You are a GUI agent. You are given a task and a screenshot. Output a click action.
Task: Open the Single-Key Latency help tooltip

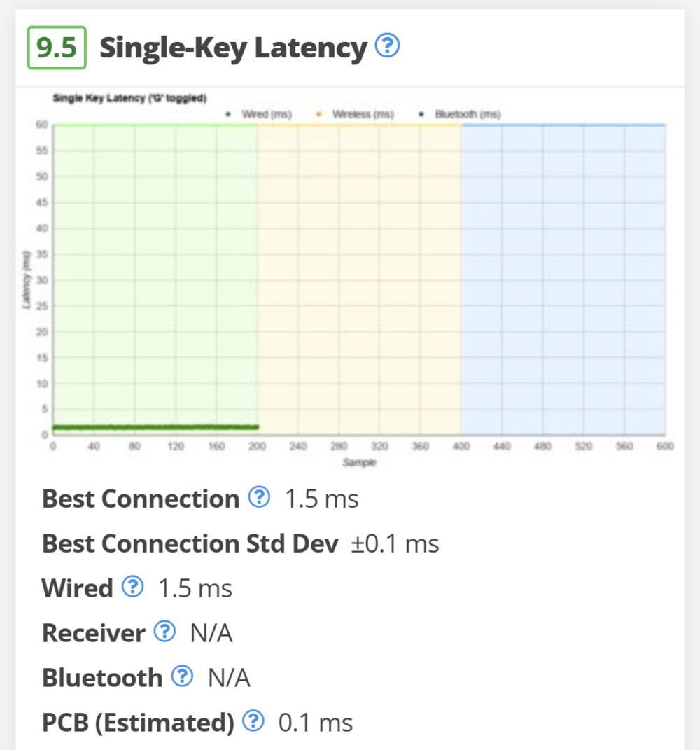388,46
